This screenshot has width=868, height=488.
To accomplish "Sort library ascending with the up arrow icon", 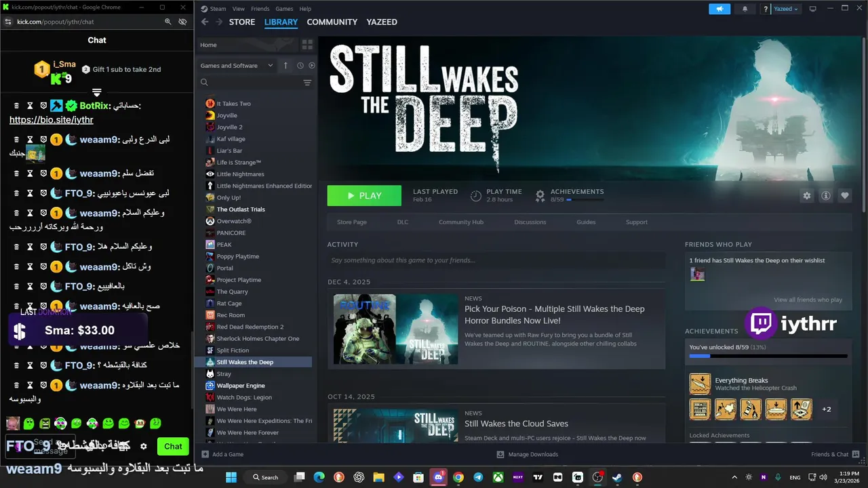I will [x=285, y=66].
